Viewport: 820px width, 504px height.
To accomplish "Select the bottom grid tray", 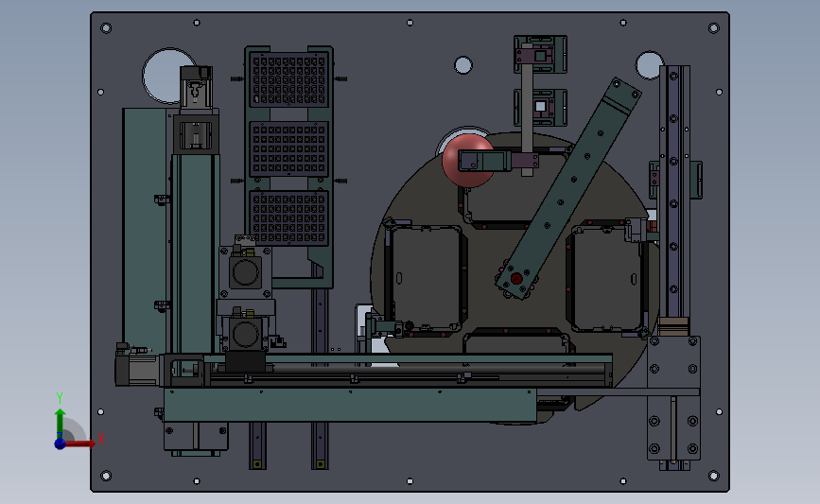I will pyautogui.click(x=289, y=218).
